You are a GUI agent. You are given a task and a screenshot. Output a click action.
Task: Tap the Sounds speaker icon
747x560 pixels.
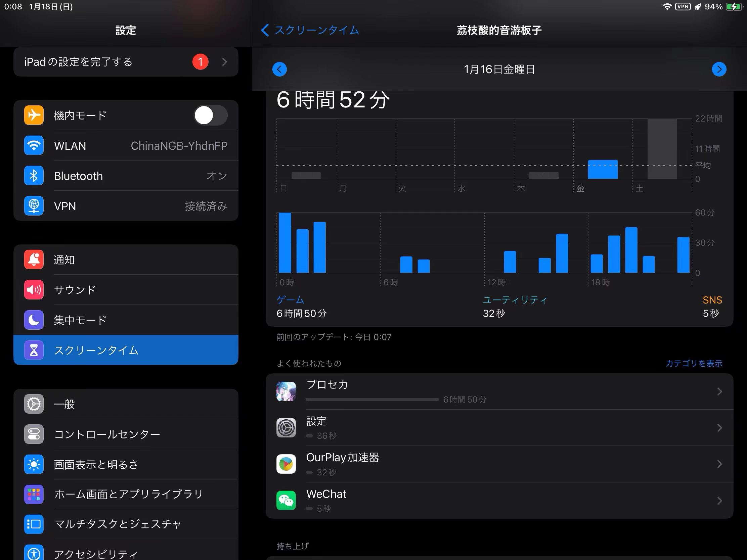click(x=34, y=290)
